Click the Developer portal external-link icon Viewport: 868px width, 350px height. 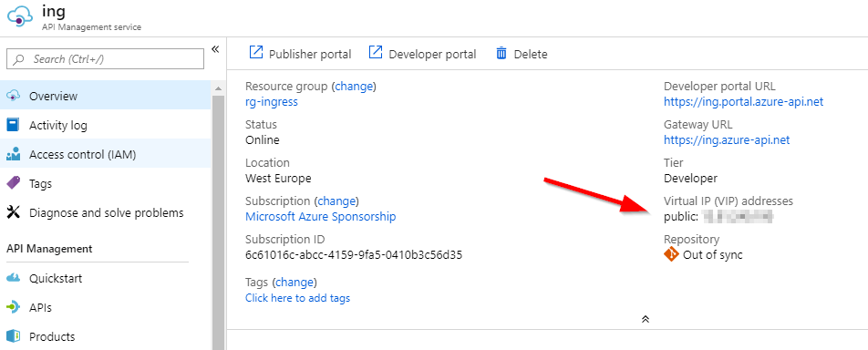pos(376,53)
